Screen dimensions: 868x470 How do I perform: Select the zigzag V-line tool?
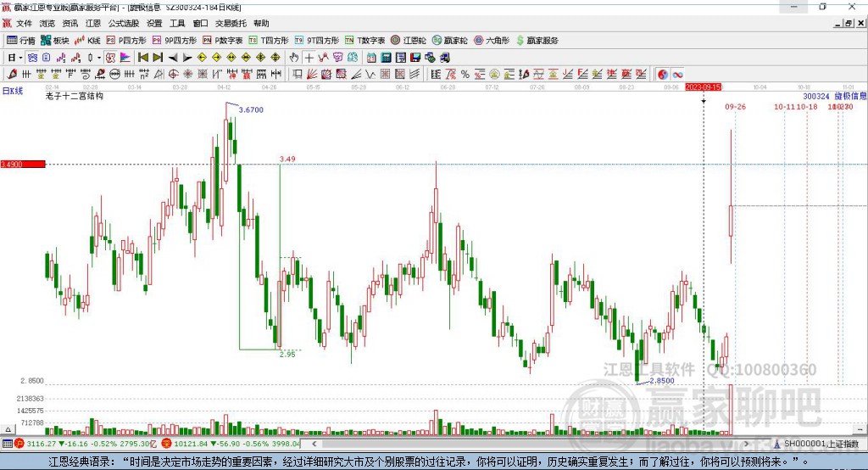click(370, 75)
